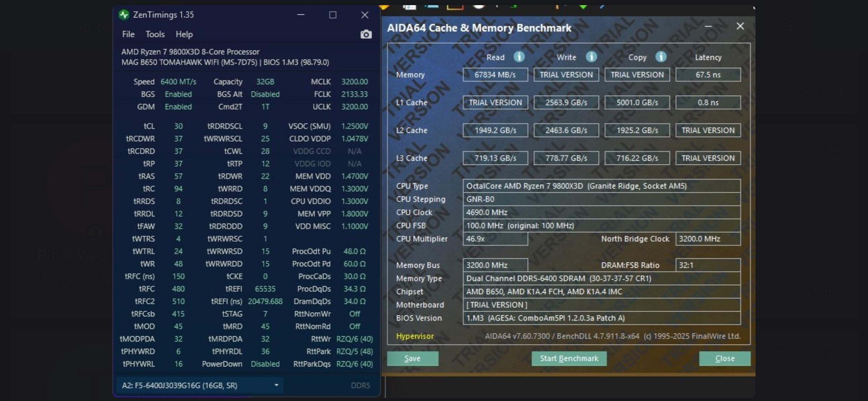The width and height of the screenshot is (868, 401).
Task: Click the ProcOdt Pd value 60.0 Ω
Action: [354, 264]
